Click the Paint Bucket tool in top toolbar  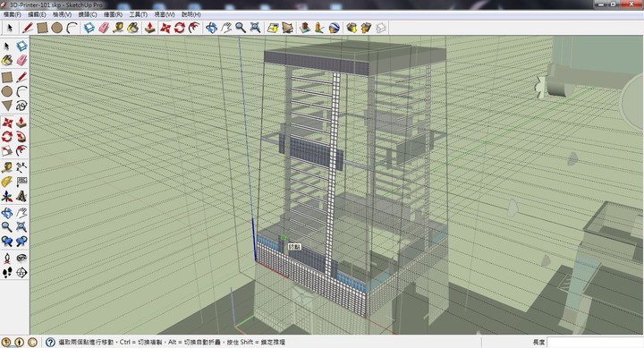click(132, 28)
